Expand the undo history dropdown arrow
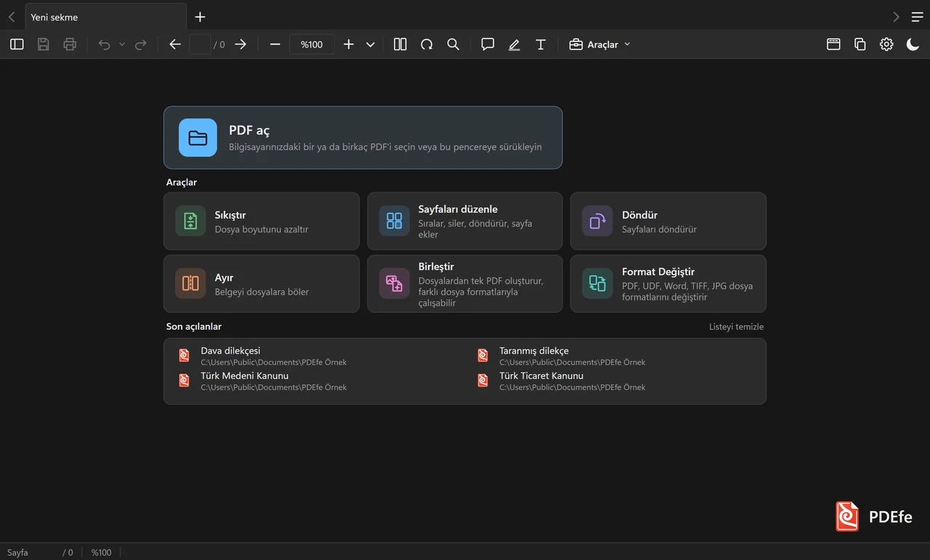Viewport: 930px width, 560px height. (x=122, y=44)
